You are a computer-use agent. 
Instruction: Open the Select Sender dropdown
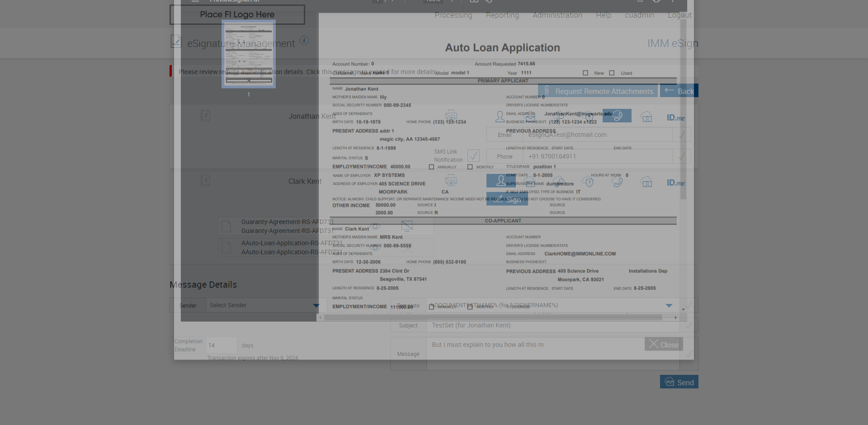266,305
